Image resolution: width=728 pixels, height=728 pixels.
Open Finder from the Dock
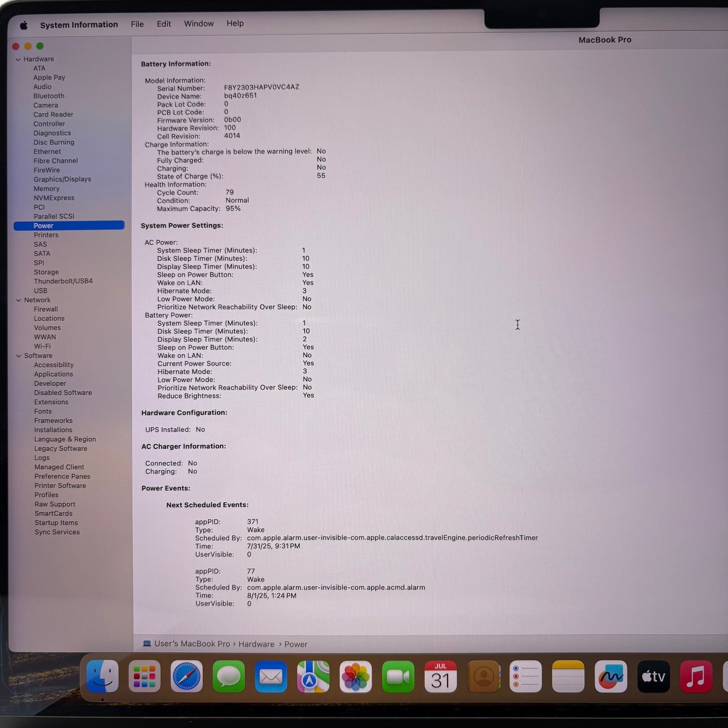click(102, 676)
